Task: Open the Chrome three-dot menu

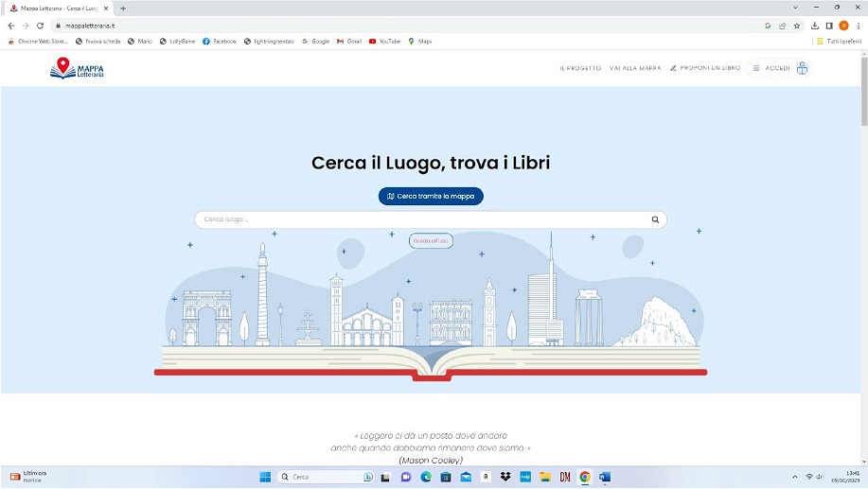Action: coord(859,26)
